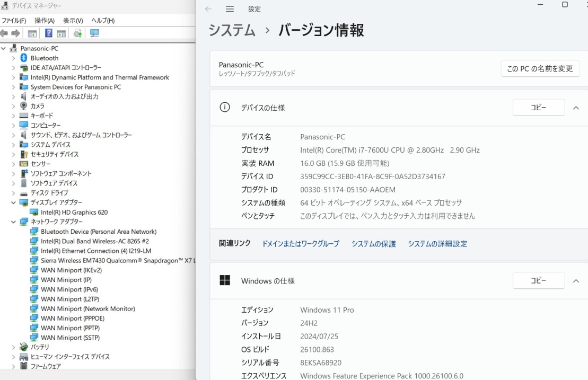Viewport: 588px width, 380px height.
Task: Click the battery (バッテリ) category icon
Action: tap(24, 347)
